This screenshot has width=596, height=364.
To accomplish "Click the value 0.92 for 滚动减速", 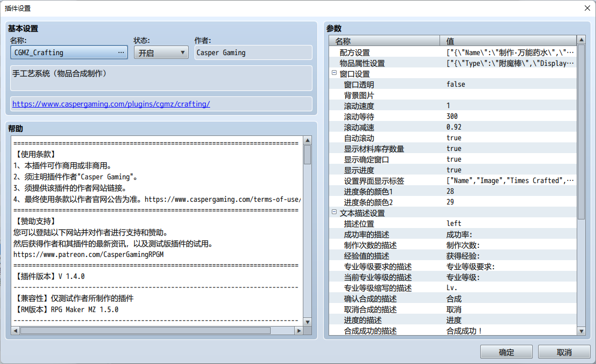I will (454, 127).
